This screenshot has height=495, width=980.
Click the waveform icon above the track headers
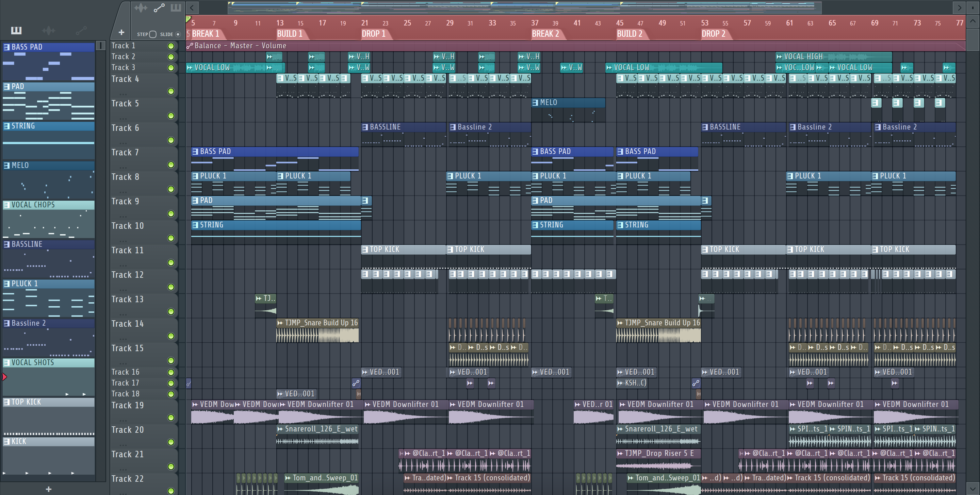[141, 7]
